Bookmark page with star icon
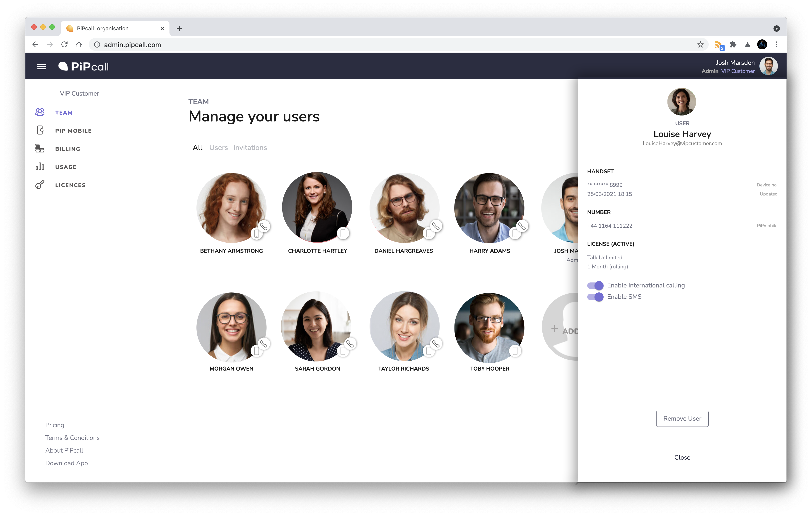812x516 pixels. (700, 44)
